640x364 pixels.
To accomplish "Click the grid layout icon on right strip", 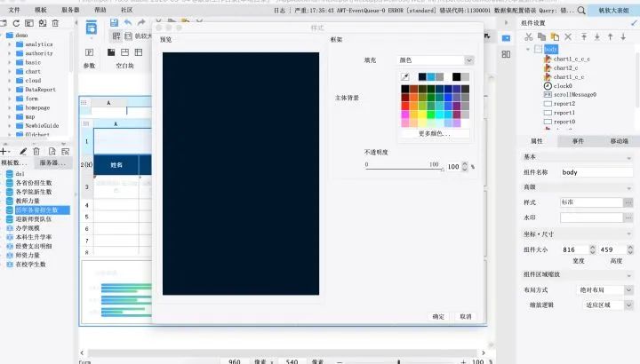I will tap(506, 54).
